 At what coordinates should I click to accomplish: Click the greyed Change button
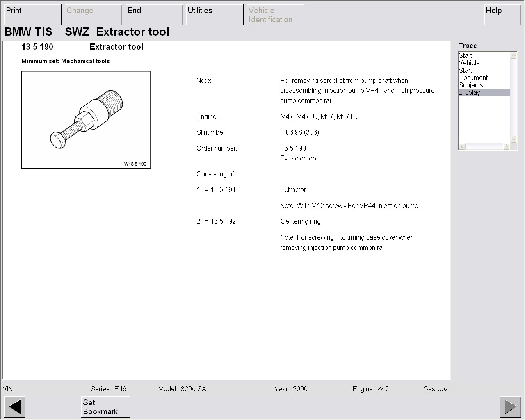click(x=94, y=15)
